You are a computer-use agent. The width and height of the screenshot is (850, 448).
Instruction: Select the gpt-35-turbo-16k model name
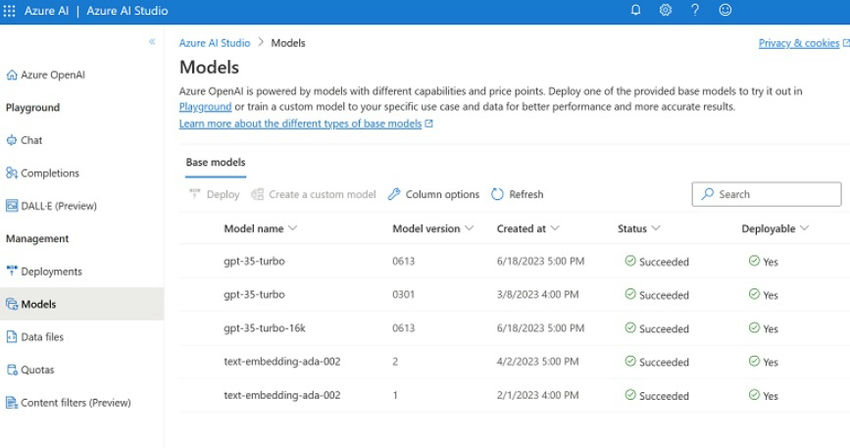265,328
